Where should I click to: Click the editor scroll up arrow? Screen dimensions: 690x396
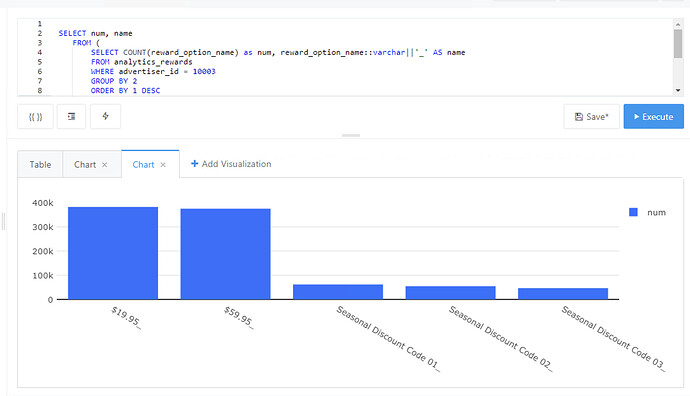coord(678,24)
